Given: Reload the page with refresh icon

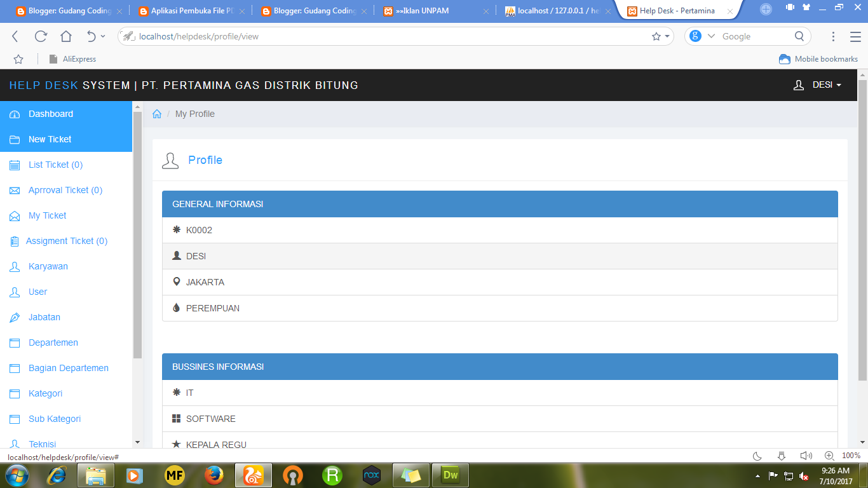Looking at the screenshot, I should [x=41, y=36].
